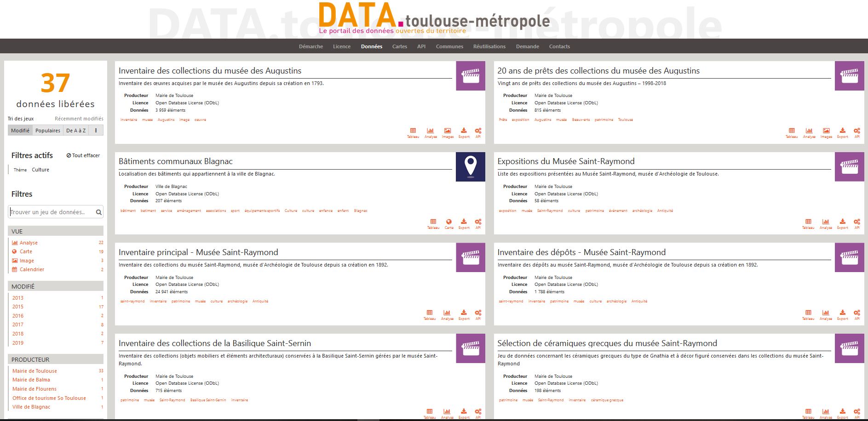Sort datasets by Populaires
This screenshot has height=421, width=868.
pos(48,131)
